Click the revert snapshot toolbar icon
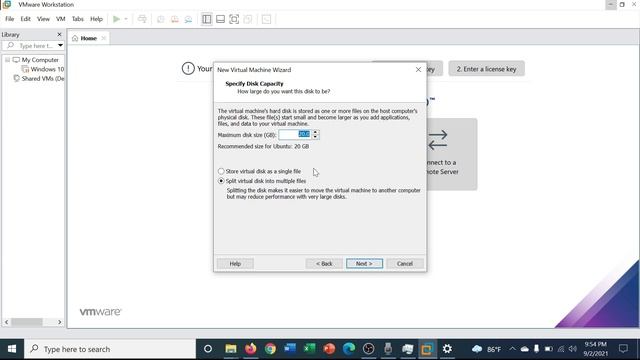The image size is (640, 360). [175, 19]
